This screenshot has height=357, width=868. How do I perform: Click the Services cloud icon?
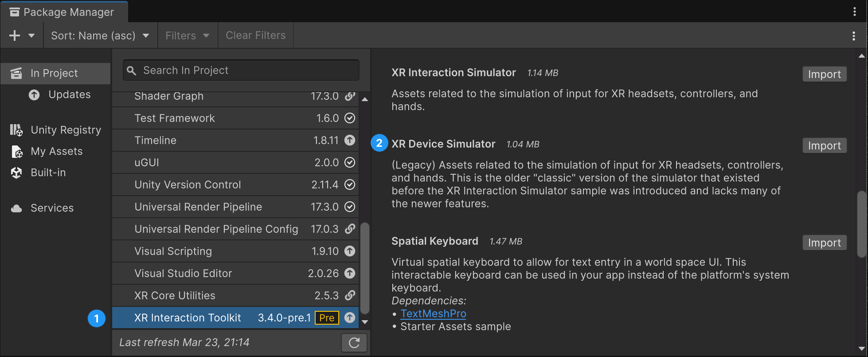tap(16, 208)
